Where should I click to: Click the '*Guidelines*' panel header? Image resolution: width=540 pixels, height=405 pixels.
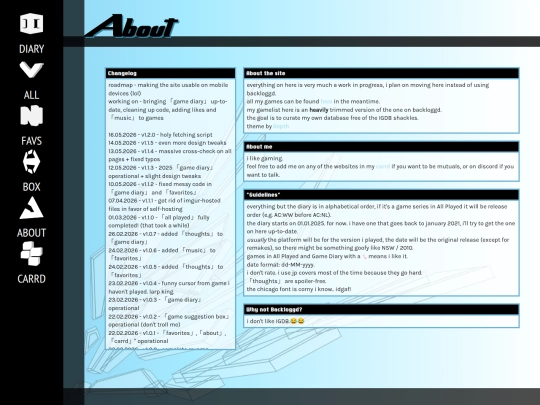pos(381,195)
